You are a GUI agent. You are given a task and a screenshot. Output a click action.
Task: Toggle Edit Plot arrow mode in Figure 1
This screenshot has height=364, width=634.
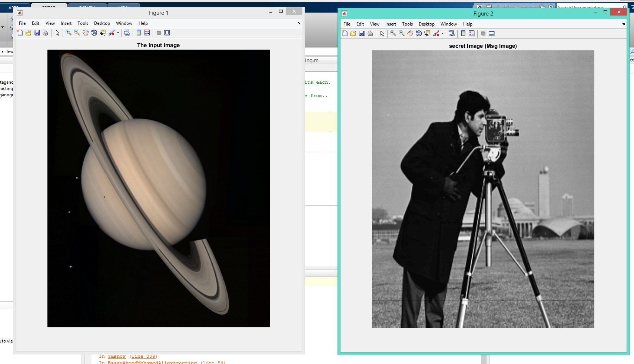[57, 33]
